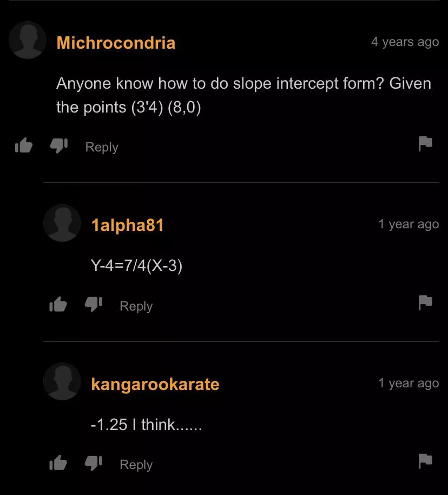Screen dimensions: 448x495
Task: Click the '4 years ago' timestamp
Action: click(x=405, y=42)
